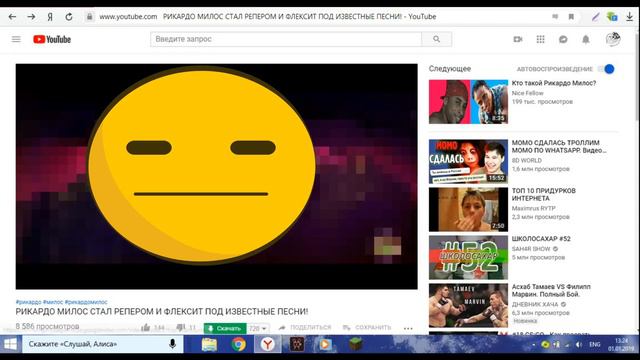
Task: Click the YouTube search input field
Action: coord(286,39)
